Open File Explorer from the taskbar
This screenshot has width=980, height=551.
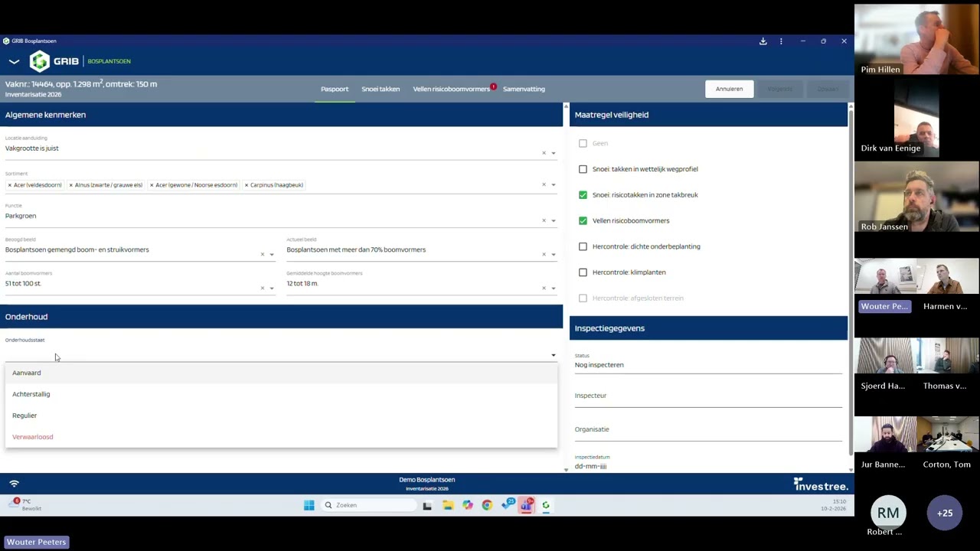pos(447,505)
